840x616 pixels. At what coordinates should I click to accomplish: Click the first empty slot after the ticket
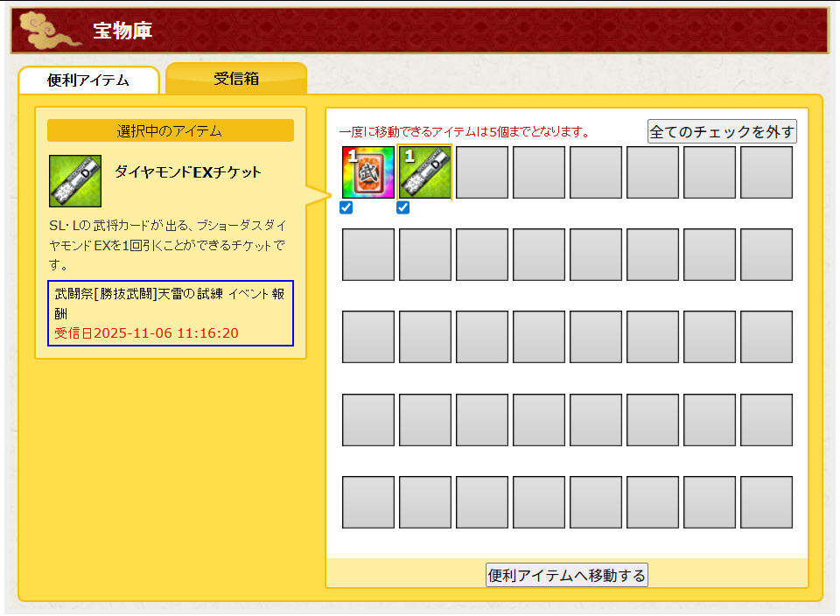click(481, 172)
